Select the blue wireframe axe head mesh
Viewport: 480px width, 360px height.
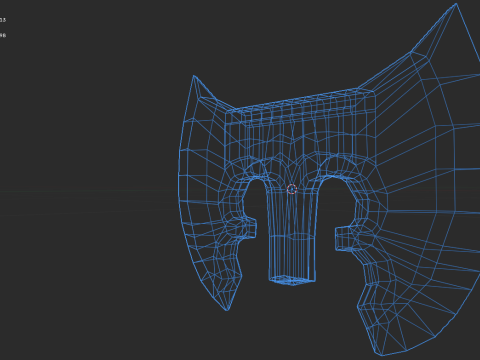[329, 179]
